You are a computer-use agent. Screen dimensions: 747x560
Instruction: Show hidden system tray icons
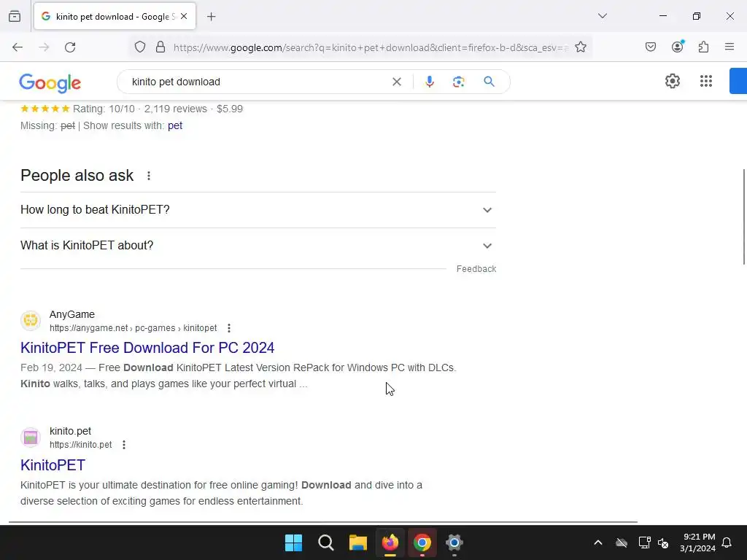tap(598, 542)
